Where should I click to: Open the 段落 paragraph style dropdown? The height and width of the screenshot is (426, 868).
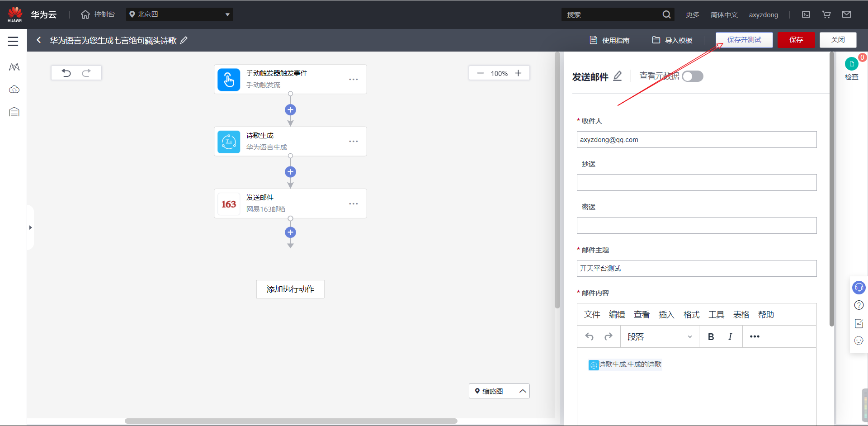(x=660, y=336)
